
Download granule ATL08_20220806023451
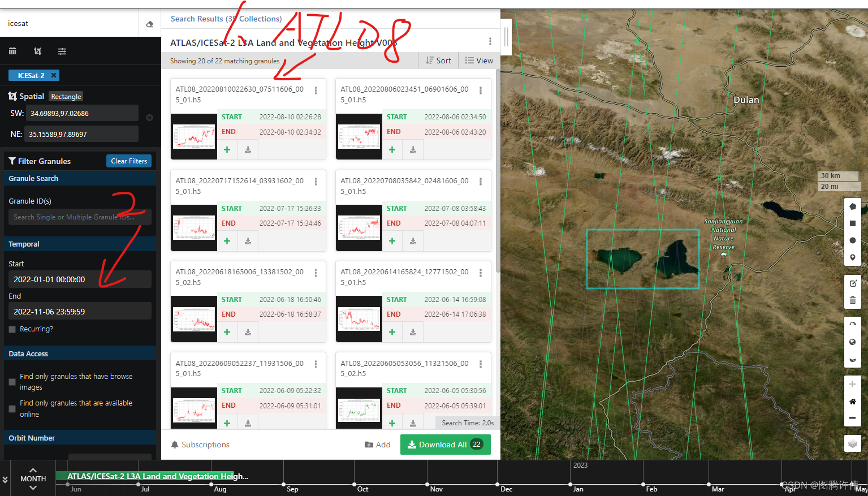[413, 150]
